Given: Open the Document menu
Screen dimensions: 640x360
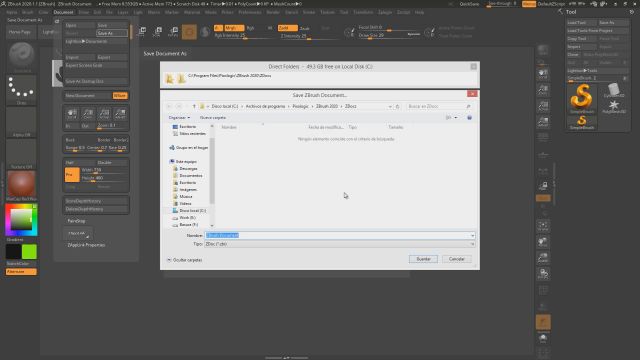Looking at the screenshot, I should pos(63,12).
